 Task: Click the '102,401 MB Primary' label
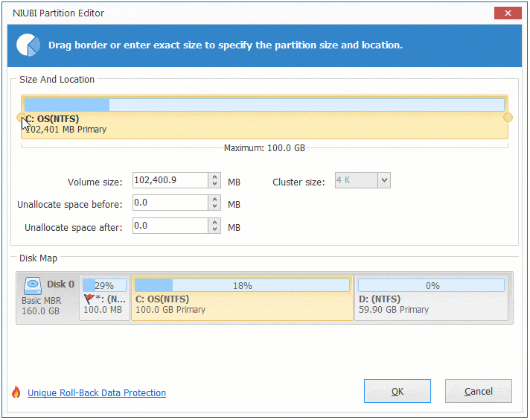[x=66, y=130]
